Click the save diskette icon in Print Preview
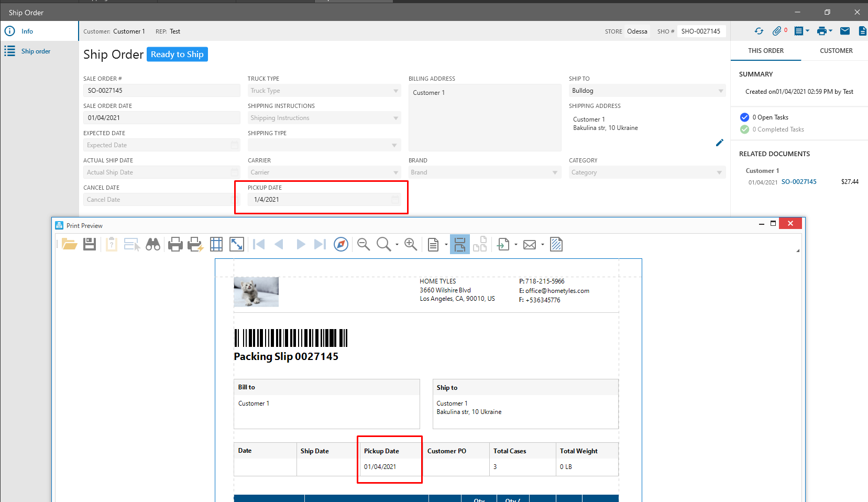 coord(90,244)
